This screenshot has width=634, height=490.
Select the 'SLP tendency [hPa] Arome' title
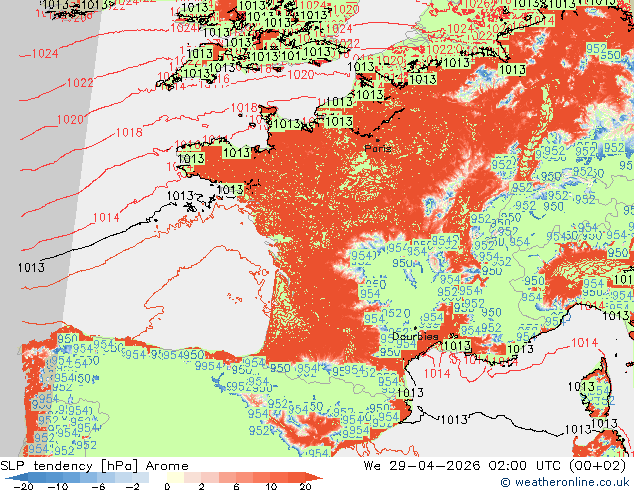click(94, 466)
